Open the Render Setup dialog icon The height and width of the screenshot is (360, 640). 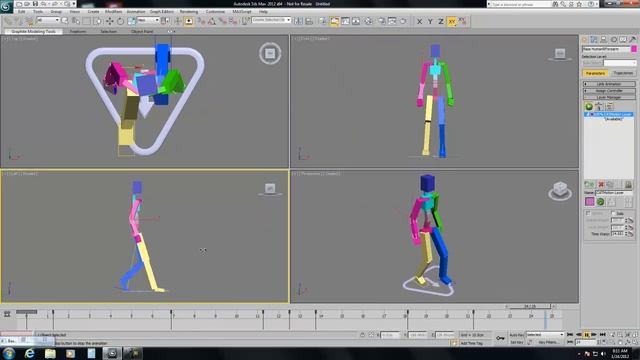point(381,21)
